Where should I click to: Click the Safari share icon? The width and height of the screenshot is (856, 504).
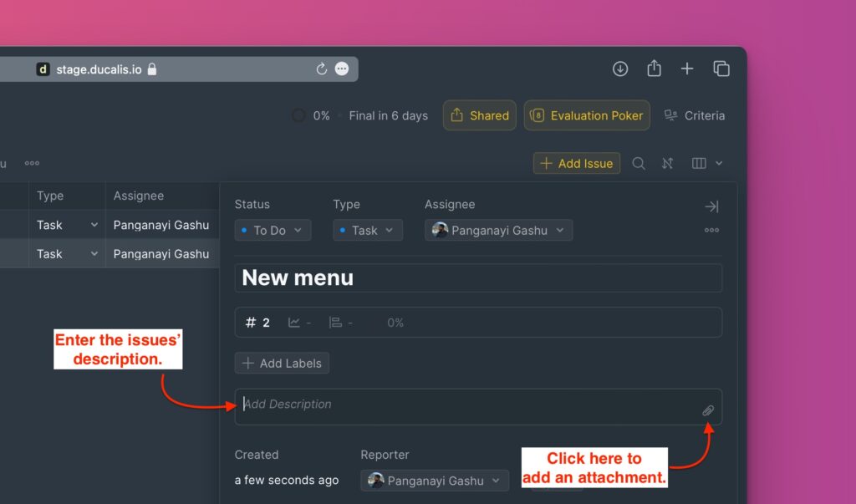click(654, 69)
